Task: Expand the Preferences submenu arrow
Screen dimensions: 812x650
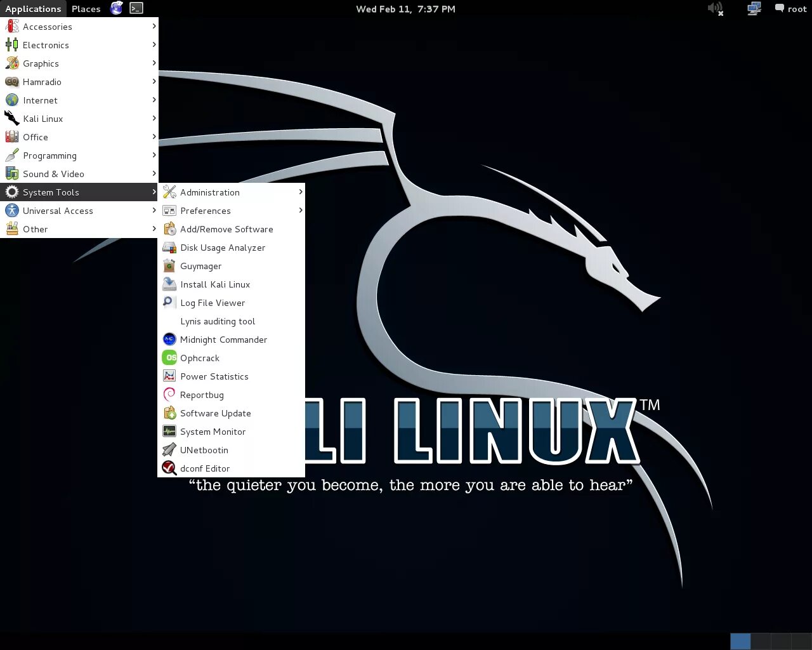Action: coord(301,210)
